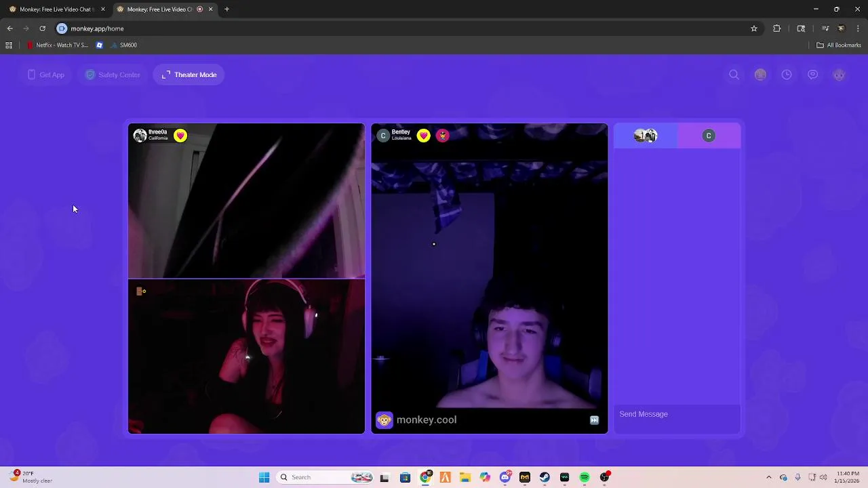Click Bentley's C avatar
Screen dimensions: 868x488
tap(383, 136)
